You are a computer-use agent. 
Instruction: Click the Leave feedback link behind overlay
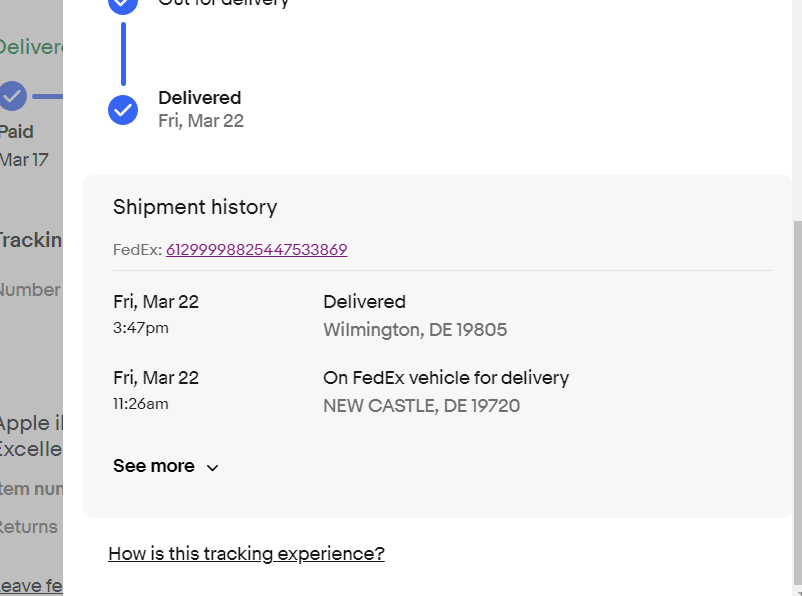(31, 586)
